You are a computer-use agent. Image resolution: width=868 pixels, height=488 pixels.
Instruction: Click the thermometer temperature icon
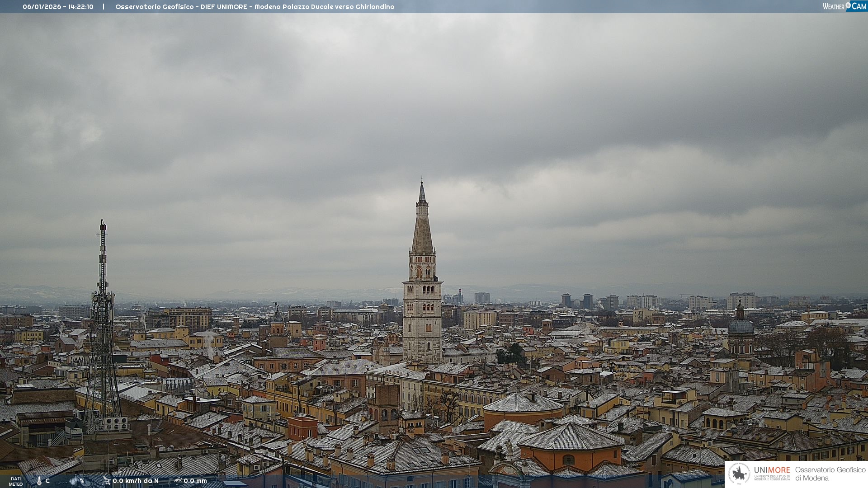pyautogui.click(x=39, y=481)
